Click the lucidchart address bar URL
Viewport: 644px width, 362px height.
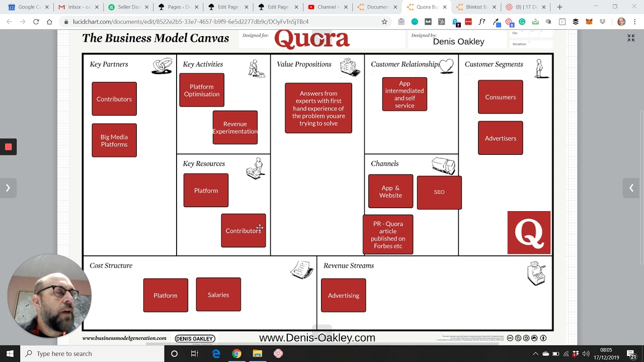191,22
